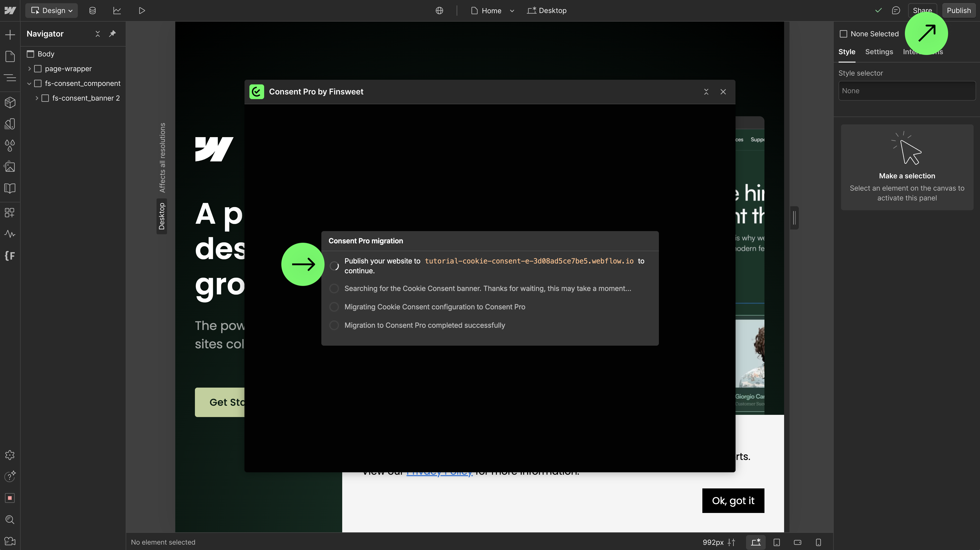The width and height of the screenshot is (980, 550).
Task: Click the Publish button
Action: tap(959, 11)
